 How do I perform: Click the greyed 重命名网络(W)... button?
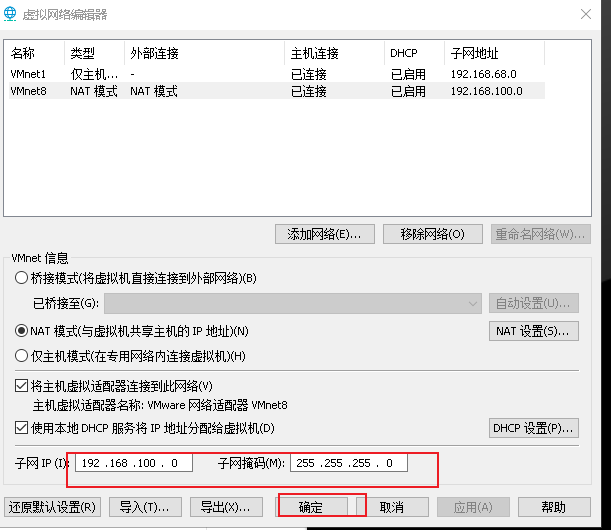(x=540, y=234)
